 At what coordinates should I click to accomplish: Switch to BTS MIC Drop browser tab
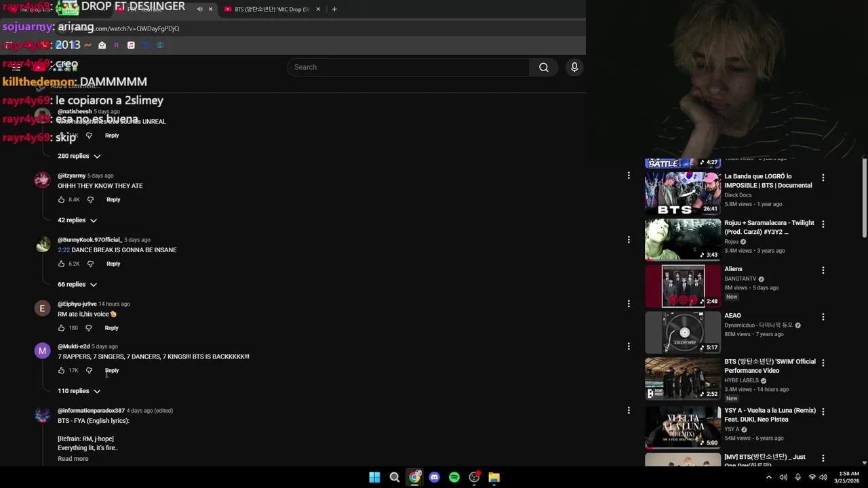(x=272, y=9)
